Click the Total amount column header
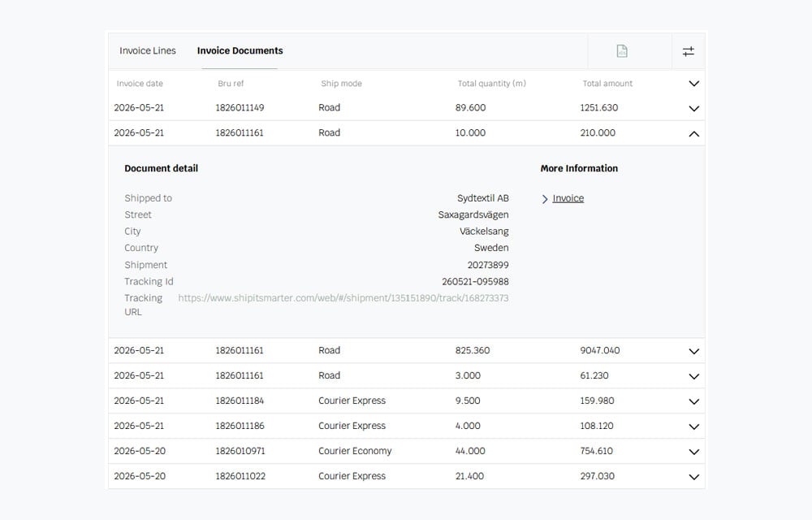This screenshot has height=520, width=812. 607,84
